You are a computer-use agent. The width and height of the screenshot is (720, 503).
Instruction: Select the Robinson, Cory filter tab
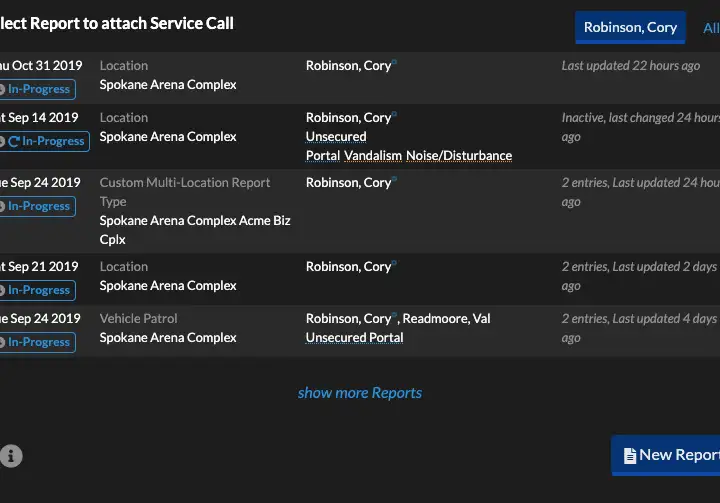[630, 28]
